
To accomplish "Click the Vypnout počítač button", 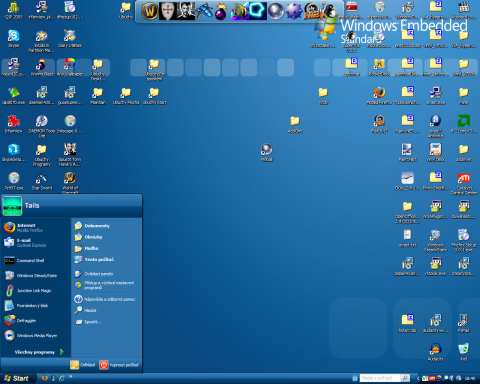I will click(119, 365).
